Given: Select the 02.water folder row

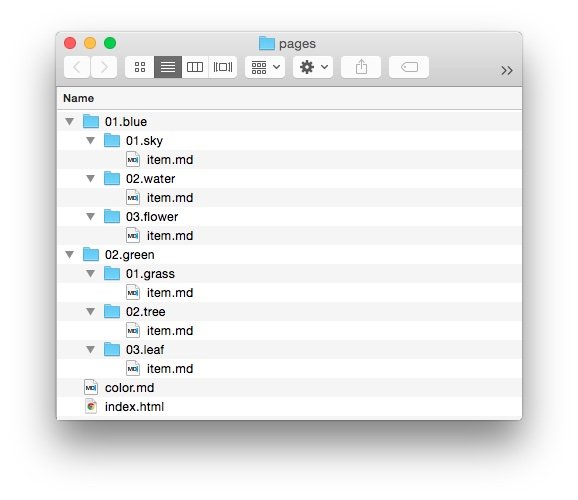Looking at the screenshot, I should pos(289,179).
